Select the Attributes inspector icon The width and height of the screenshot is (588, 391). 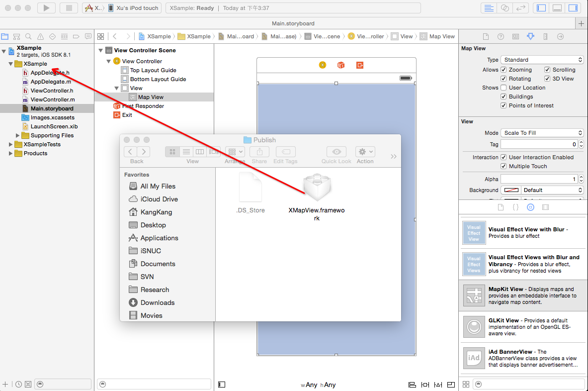530,36
